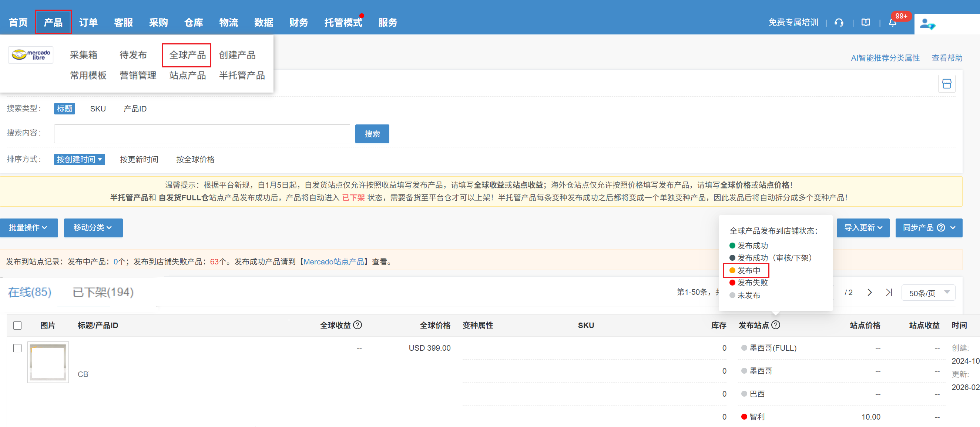Screen dimensions: 980x427
Task: Open the 50条/页 page size dropdown
Action: pos(928,293)
